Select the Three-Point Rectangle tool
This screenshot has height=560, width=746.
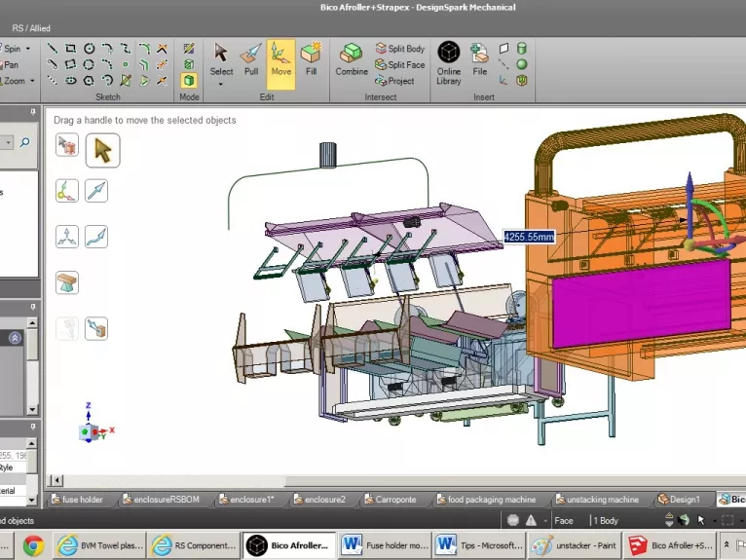pyautogui.click(x=70, y=64)
